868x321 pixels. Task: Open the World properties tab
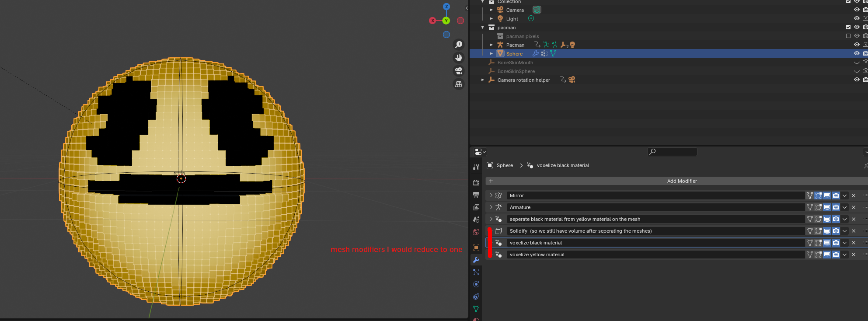point(476,231)
